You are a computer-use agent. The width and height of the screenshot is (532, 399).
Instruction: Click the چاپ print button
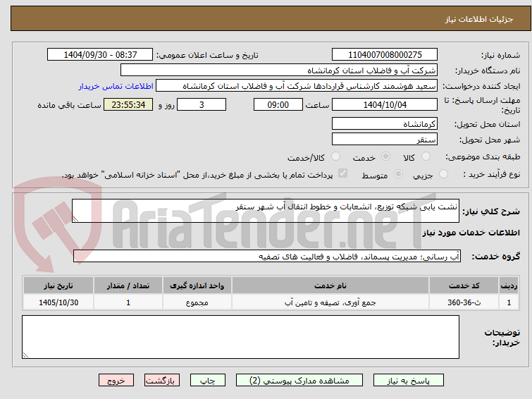(208, 381)
